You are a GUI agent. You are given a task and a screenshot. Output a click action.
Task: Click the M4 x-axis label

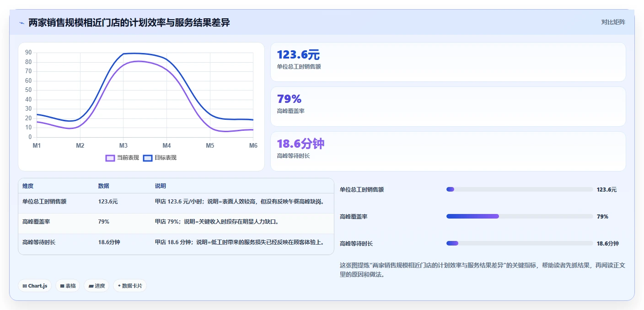(x=166, y=145)
